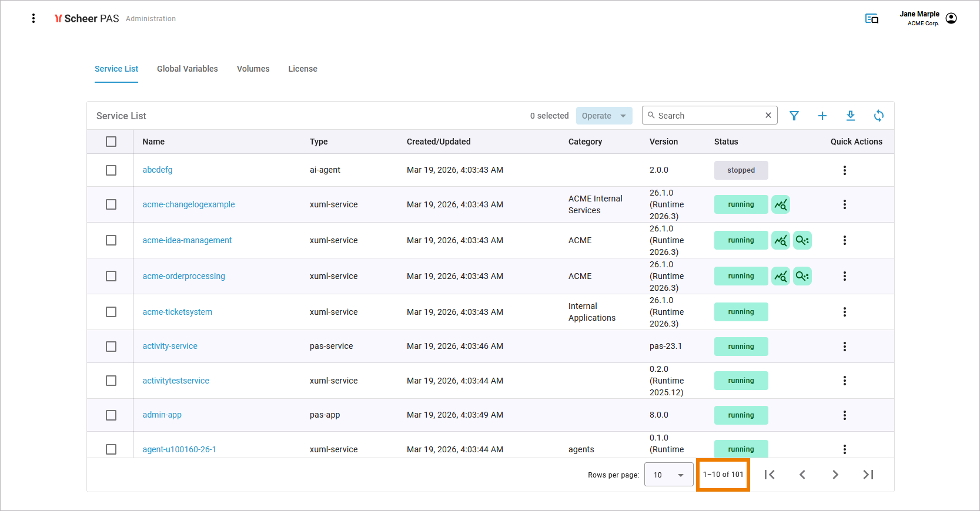980x511 pixels.
Task: Refresh the service list
Action: pyautogui.click(x=878, y=116)
